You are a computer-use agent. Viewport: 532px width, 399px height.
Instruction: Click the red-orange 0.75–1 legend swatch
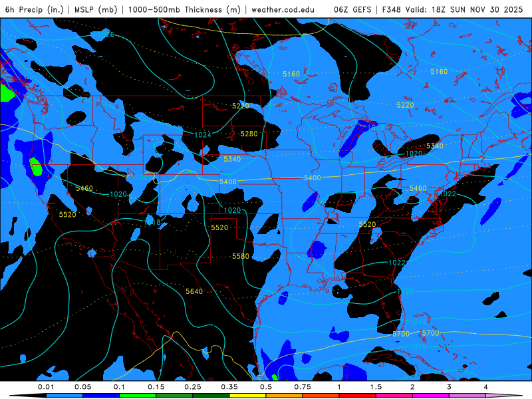[x=321, y=396]
